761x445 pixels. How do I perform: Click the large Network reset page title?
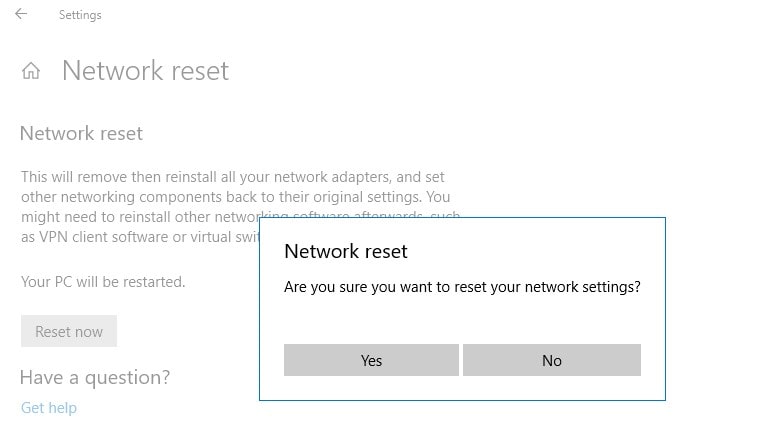point(145,71)
